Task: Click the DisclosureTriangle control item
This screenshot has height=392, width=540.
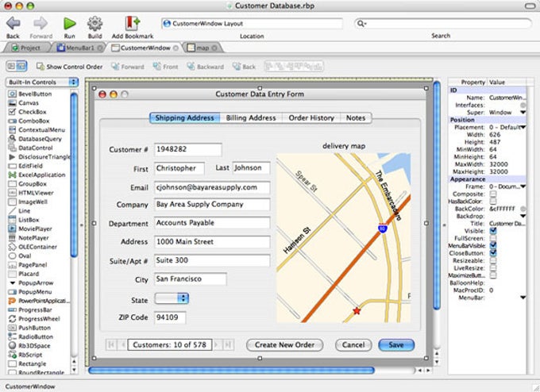Action: click(x=39, y=156)
